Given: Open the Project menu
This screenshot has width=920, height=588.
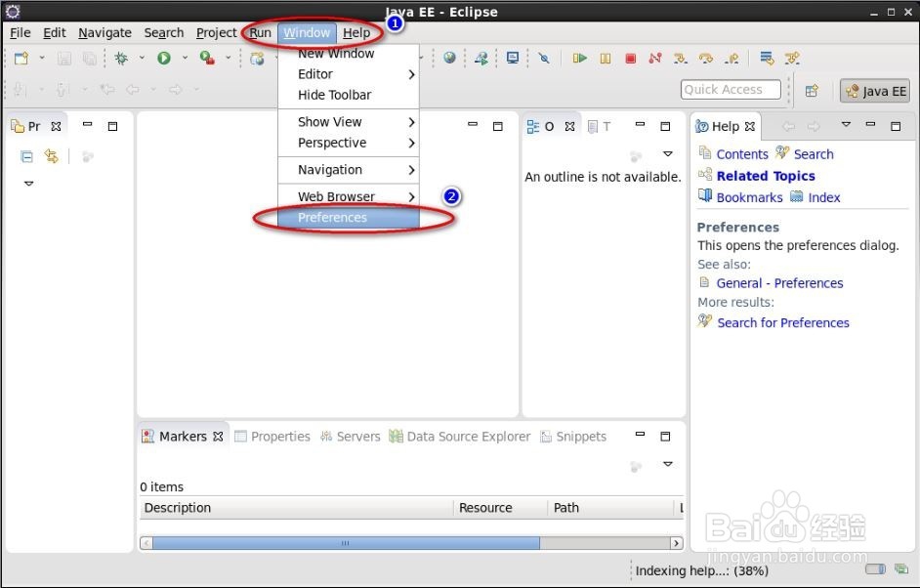Looking at the screenshot, I should pyautogui.click(x=216, y=33).
